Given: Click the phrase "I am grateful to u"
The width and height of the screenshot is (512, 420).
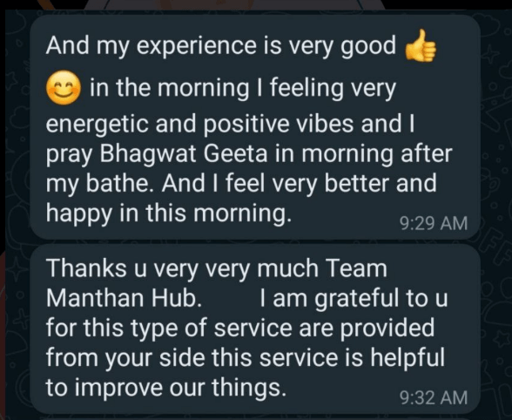Looking at the screenshot, I should point(354,298).
